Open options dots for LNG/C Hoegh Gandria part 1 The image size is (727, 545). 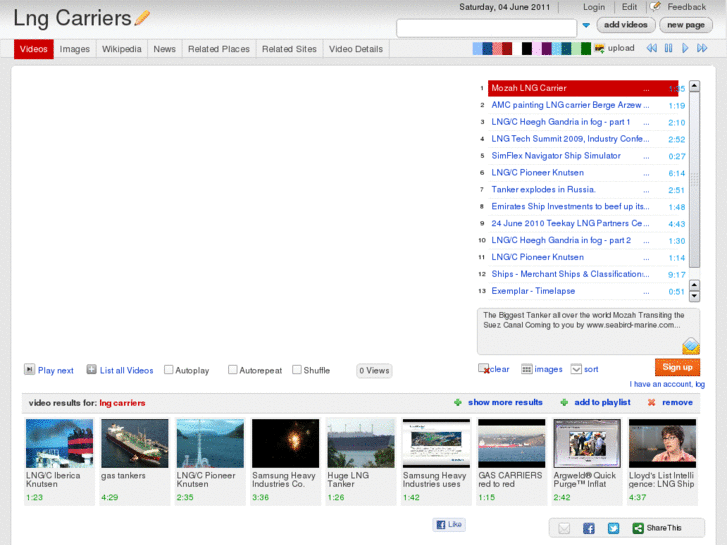(x=646, y=123)
